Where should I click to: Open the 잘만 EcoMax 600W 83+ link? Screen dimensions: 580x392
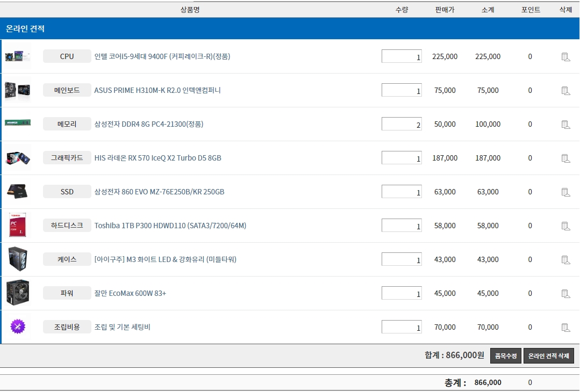click(x=130, y=293)
